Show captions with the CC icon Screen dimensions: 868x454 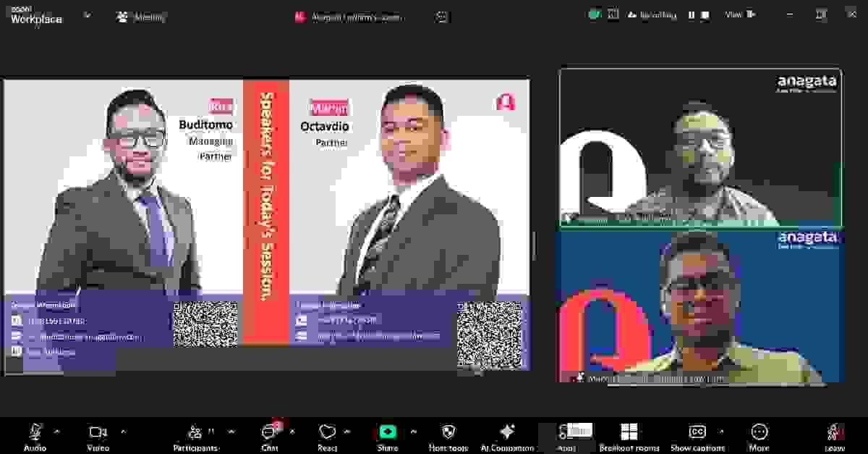(697, 432)
